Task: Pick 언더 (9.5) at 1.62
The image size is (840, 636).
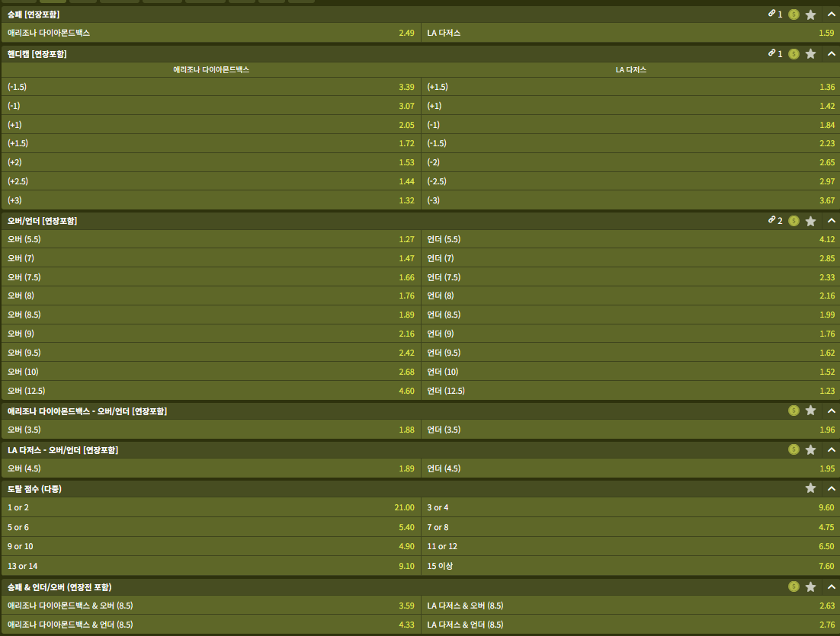Action: (x=630, y=353)
